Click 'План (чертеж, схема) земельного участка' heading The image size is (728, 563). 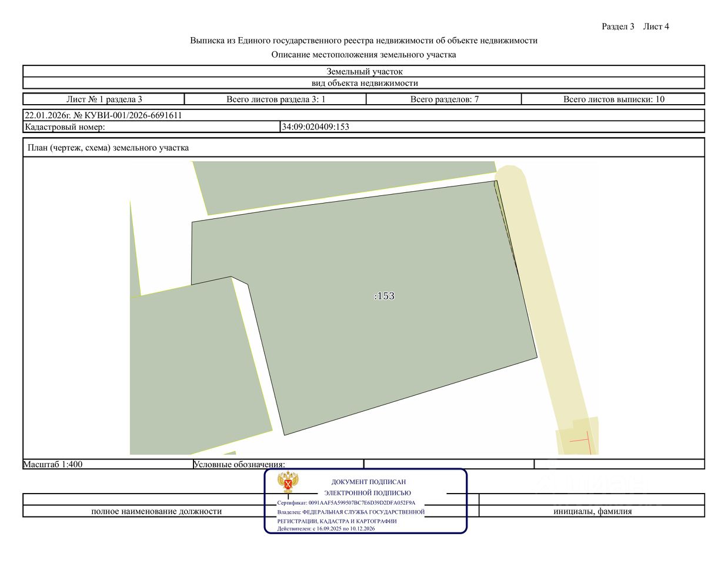(x=108, y=148)
